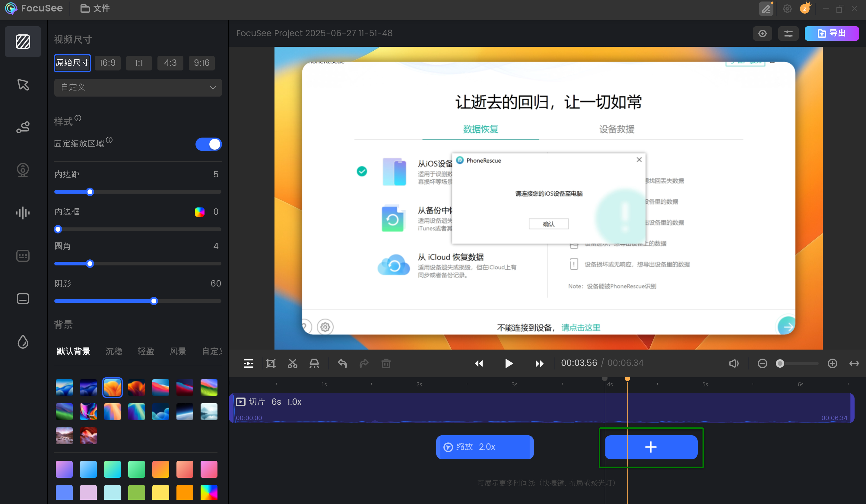This screenshot has width=866, height=504.
Task: Toggle the preview eye button
Action: (762, 33)
